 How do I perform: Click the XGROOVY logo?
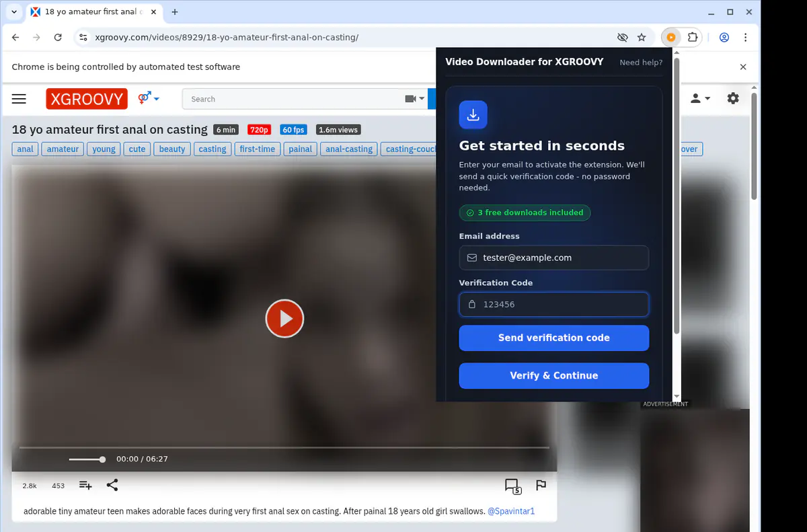[87, 99]
